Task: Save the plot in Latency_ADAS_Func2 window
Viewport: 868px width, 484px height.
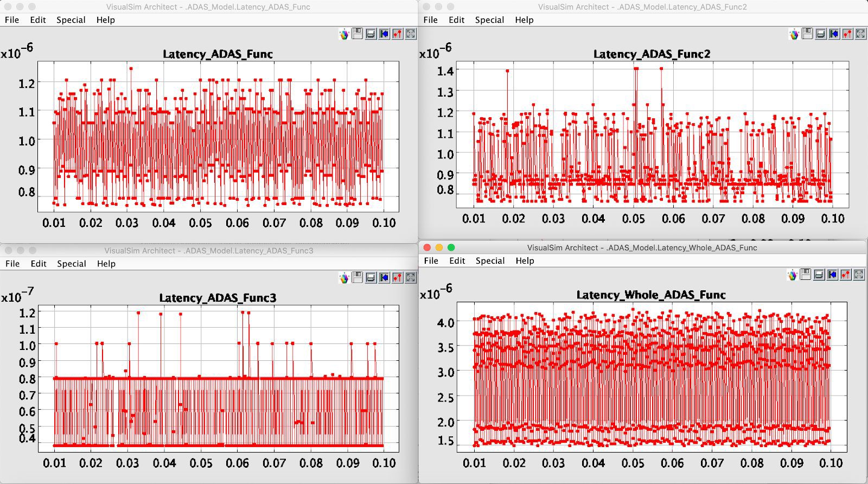Action: pyautogui.click(x=807, y=34)
